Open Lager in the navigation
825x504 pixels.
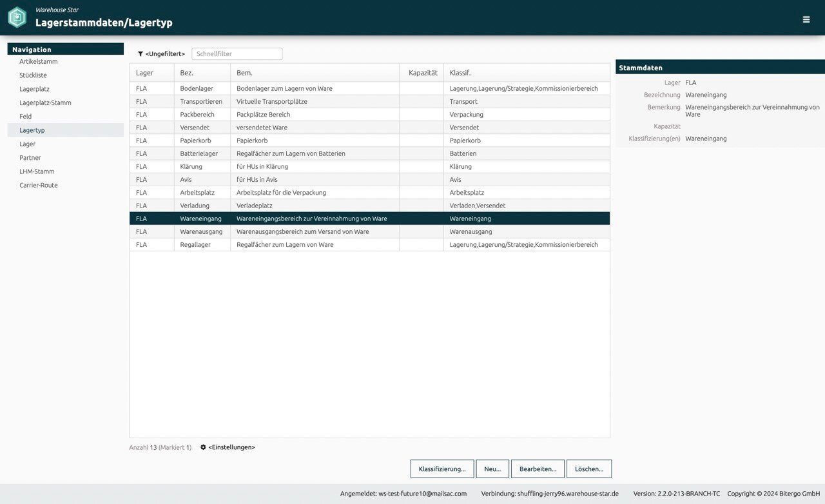27,144
